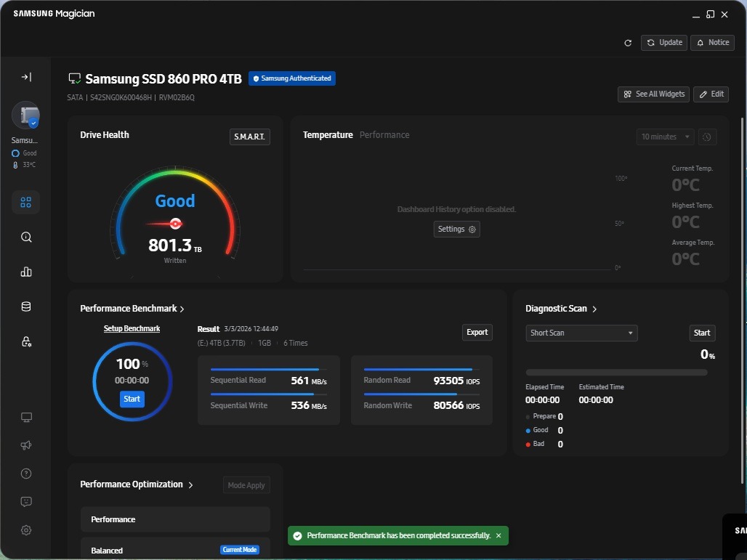
Task: Click the diagnostic scan progress bar
Action: pos(616,373)
